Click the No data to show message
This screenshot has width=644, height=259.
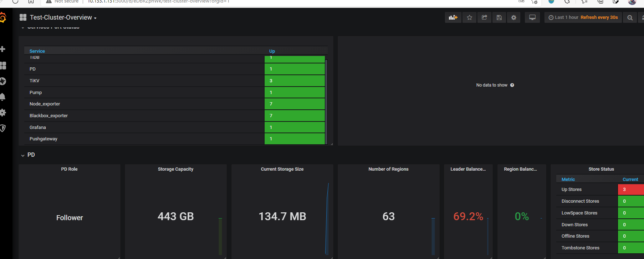coord(492,85)
